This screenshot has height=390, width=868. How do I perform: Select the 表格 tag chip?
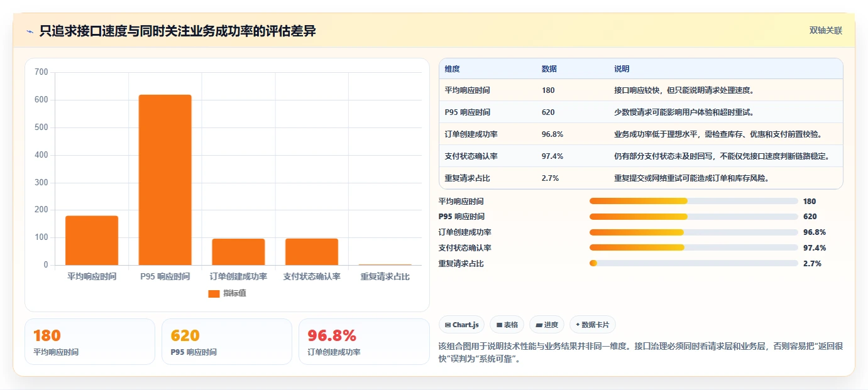point(507,325)
